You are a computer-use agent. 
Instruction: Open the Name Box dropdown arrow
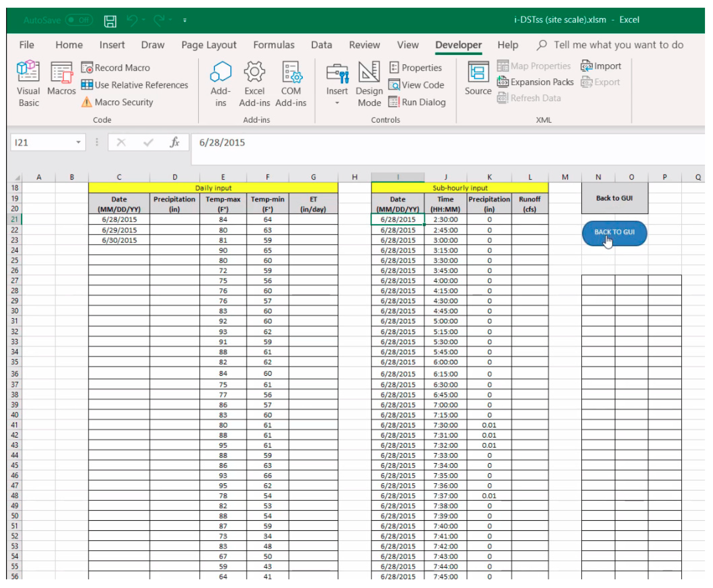tap(78, 142)
